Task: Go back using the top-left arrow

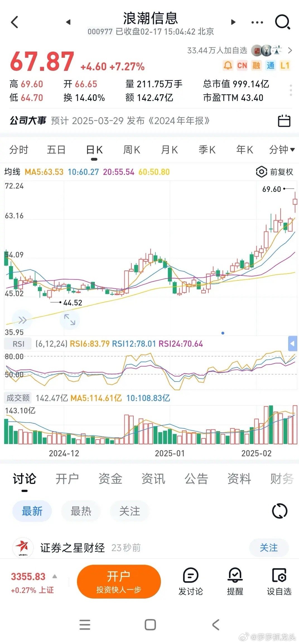Action: click(15, 22)
